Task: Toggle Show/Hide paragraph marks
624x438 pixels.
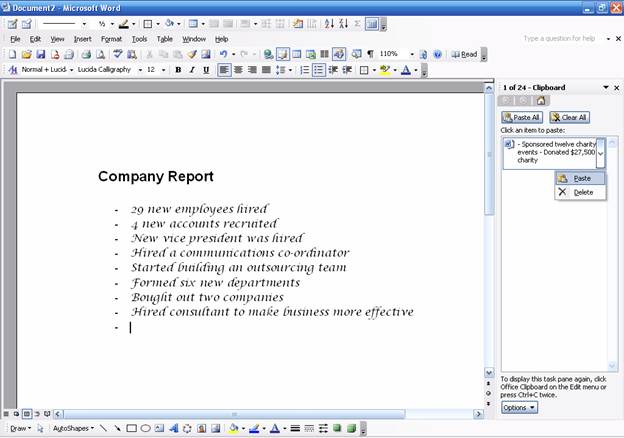Action: 370,54
